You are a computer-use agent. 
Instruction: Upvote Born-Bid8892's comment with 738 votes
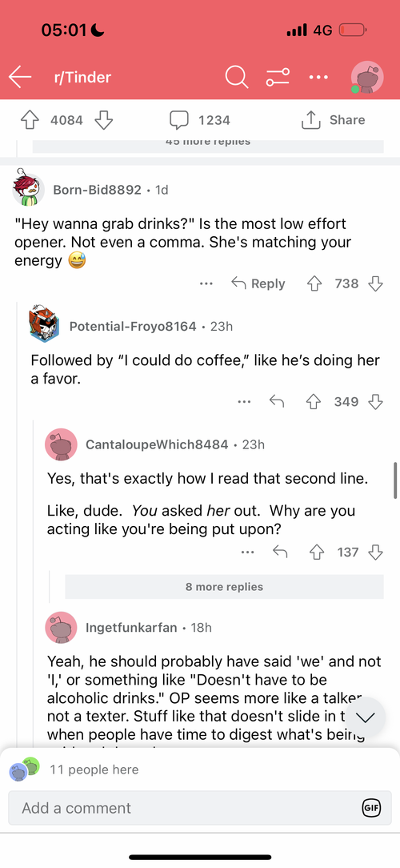click(314, 283)
